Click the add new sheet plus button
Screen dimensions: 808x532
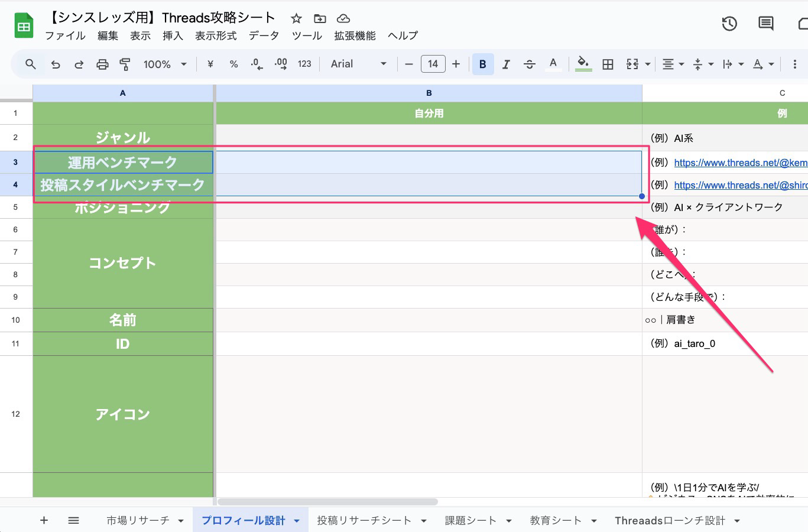pos(44,520)
